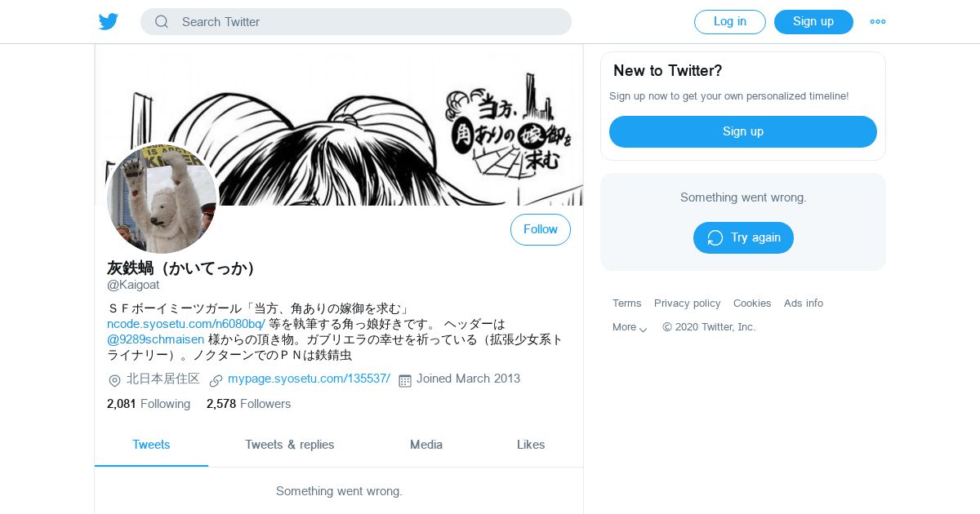Image resolution: width=980 pixels, height=514 pixels.
Task: Open the polar bear profile picture
Action: [162, 197]
